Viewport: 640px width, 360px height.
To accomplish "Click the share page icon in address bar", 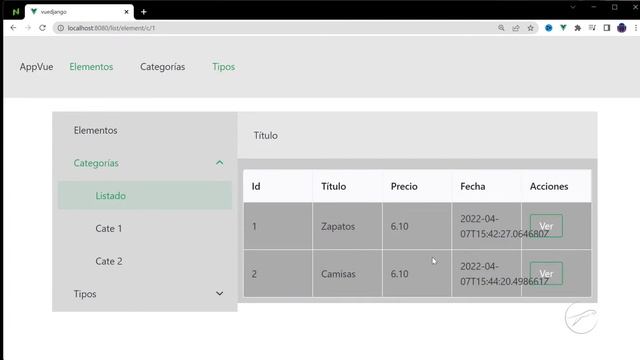I will (x=516, y=28).
